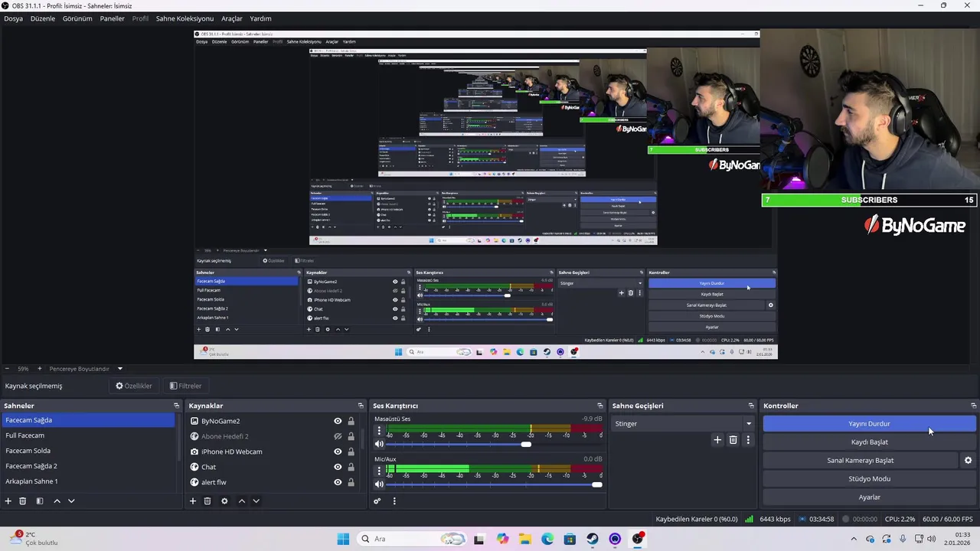Select the Facecam Solda scene
Screen dimensions: 980x551
point(88,451)
